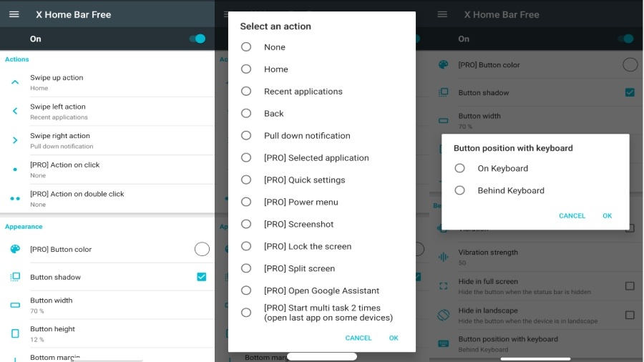Open the Swipe left action setting
Image resolution: width=644 pixels, height=362 pixels.
click(107, 111)
